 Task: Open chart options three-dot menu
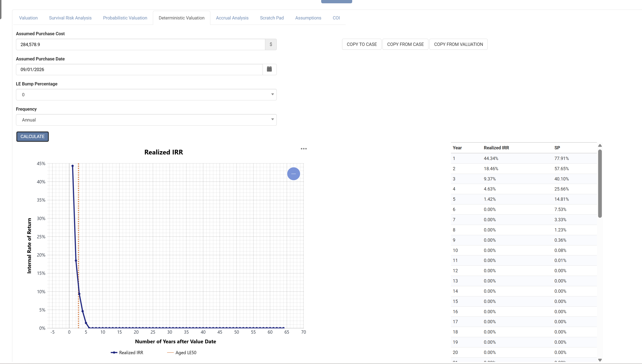click(x=303, y=149)
